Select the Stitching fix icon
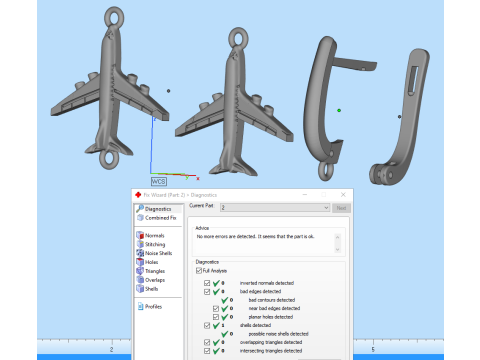The image size is (480, 360). pyautogui.click(x=140, y=244)
